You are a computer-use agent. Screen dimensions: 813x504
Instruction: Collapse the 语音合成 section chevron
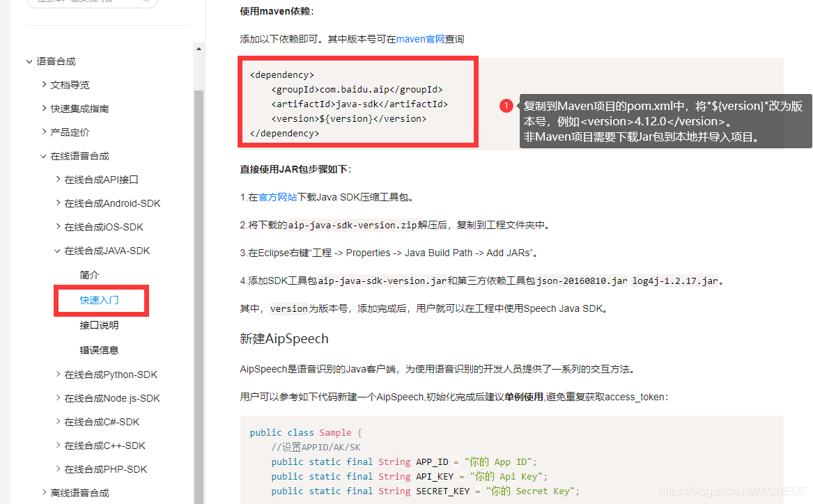coord(29,62)
